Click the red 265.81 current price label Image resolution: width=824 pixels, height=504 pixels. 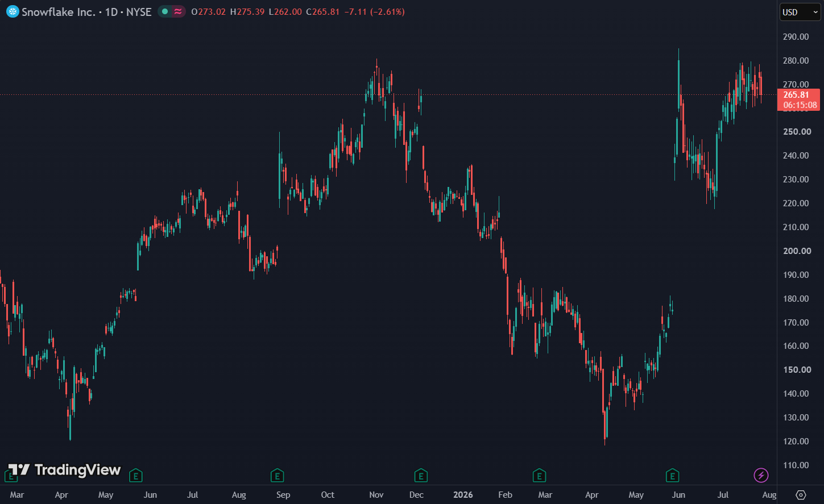pos(798,95)
